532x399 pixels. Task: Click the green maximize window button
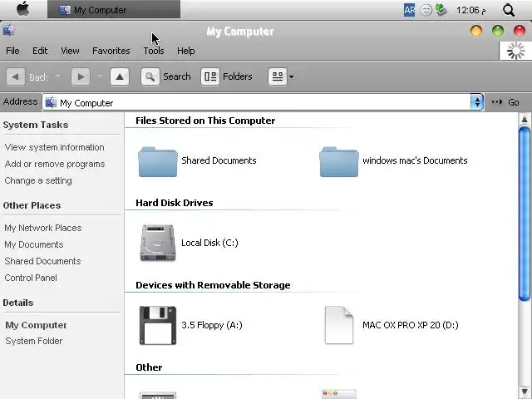(x=498, y=31)
